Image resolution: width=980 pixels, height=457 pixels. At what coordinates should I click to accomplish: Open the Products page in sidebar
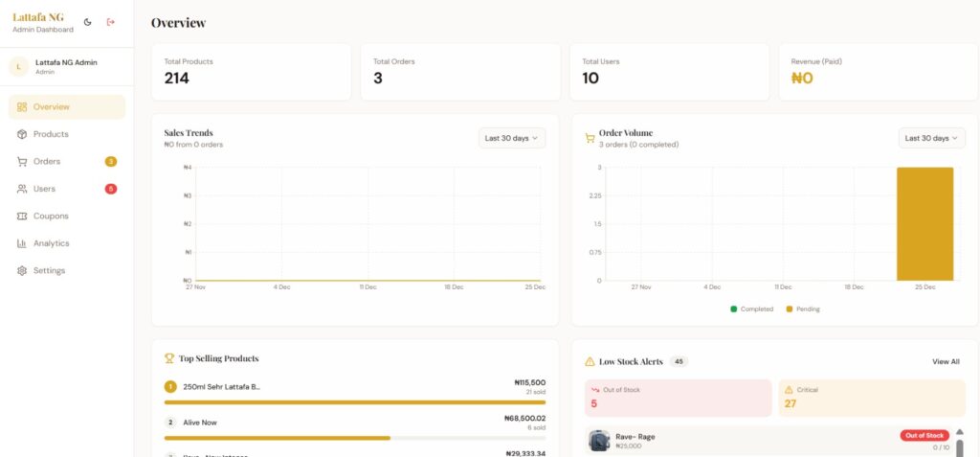click(51, 134)
